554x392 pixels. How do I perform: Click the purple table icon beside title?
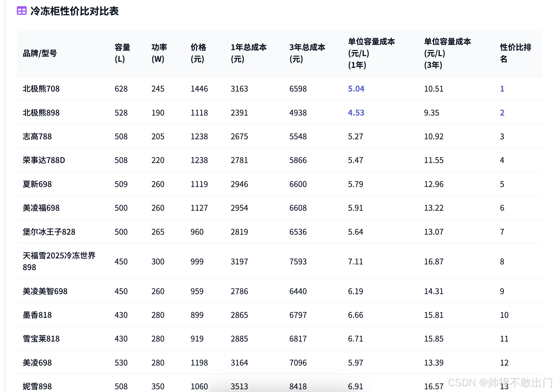click(x=22, y=11)
